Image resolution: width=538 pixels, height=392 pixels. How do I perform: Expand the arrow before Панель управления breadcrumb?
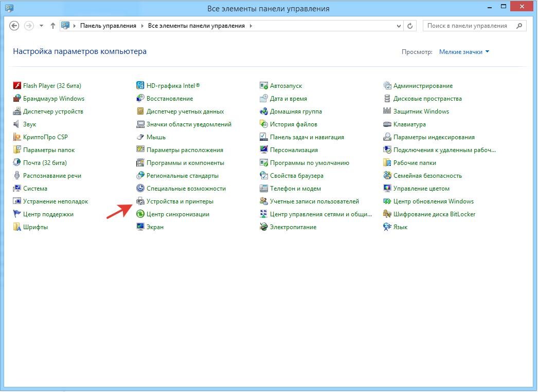[x=75, y=26]
